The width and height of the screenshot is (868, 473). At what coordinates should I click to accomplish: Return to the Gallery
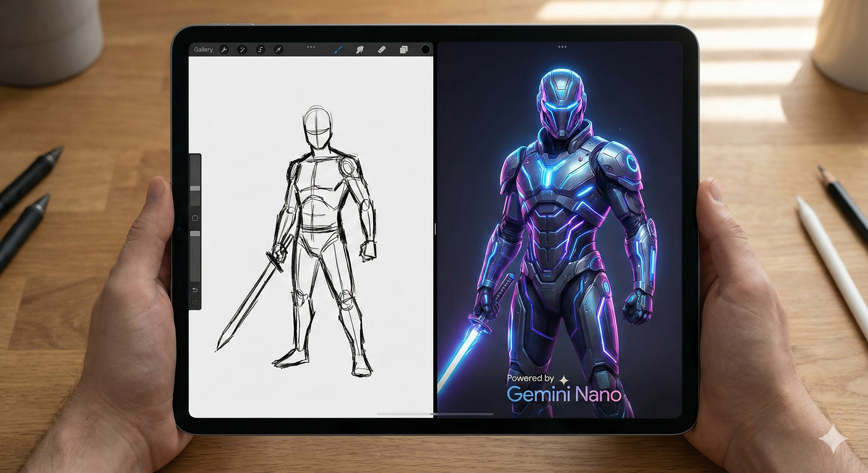[203, 50]
